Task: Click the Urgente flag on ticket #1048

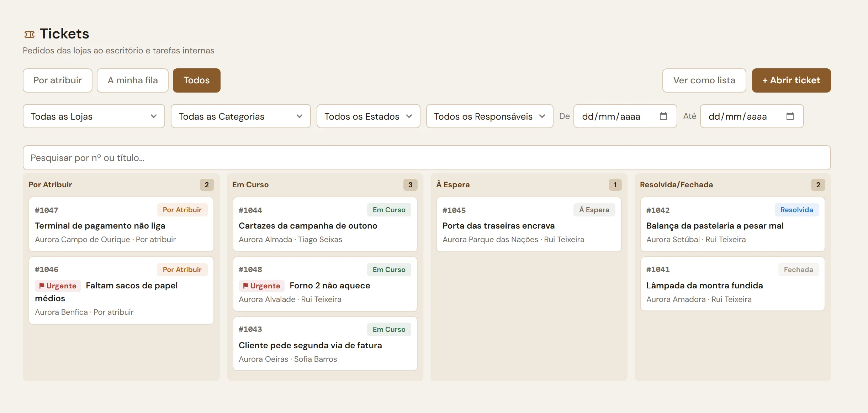Action: pos(261,286)
